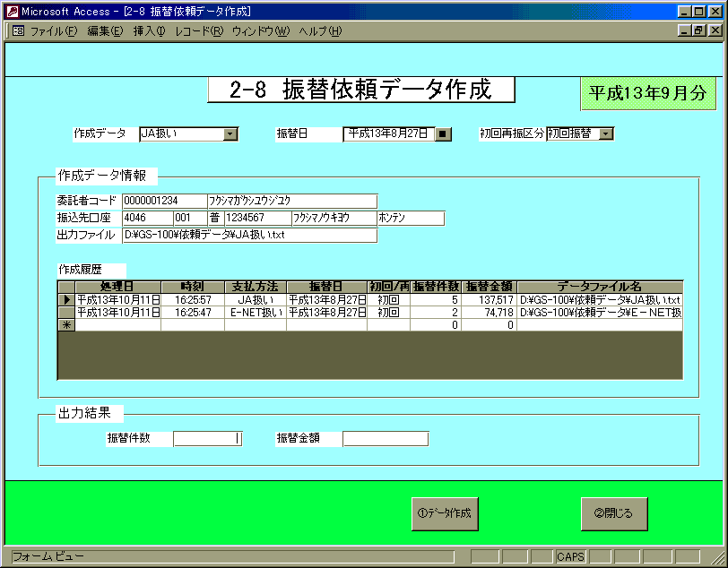Click branch code field 001
Image resolution: width=728 pixels, height=568 pixels.
[x=190, y=218]
